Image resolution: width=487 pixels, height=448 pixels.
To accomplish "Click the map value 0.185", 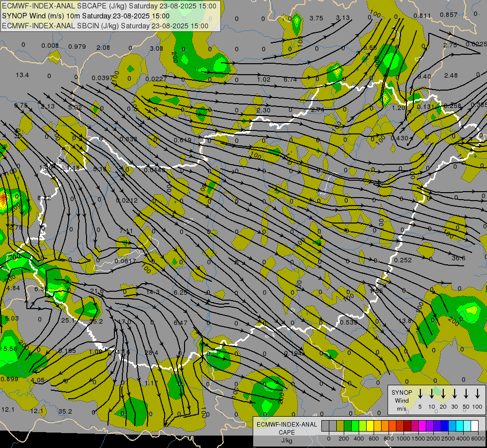I will [x=67, y=351].
